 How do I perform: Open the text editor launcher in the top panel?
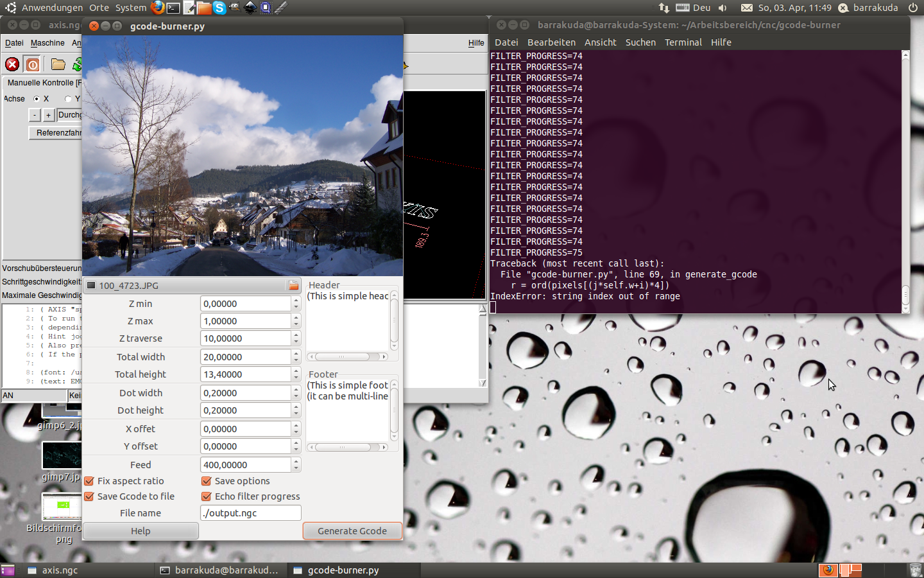tap(189, 8)
